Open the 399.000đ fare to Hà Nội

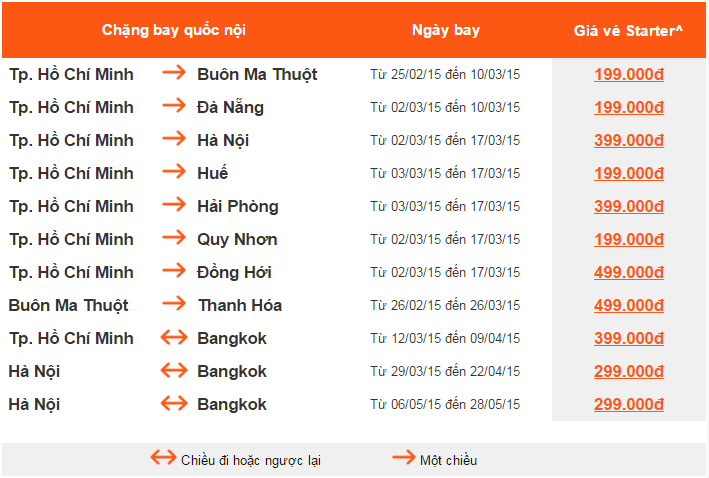tap(629, 140)
